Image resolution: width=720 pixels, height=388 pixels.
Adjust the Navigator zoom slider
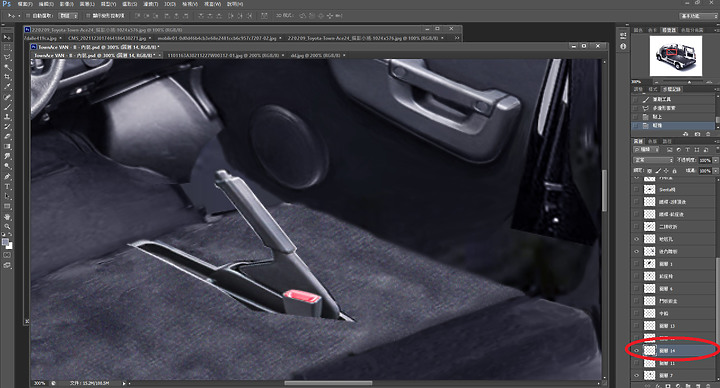pos(689,82)
